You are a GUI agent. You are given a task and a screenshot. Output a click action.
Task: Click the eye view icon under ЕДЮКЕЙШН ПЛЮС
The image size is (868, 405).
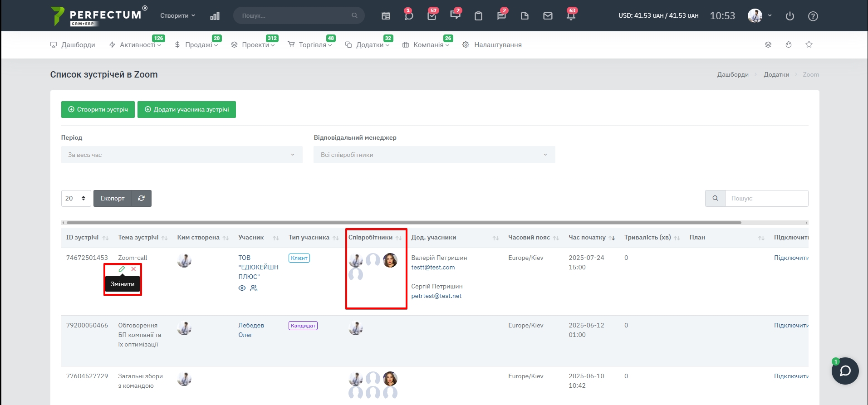pyautogui.click(x=242, y=288)
